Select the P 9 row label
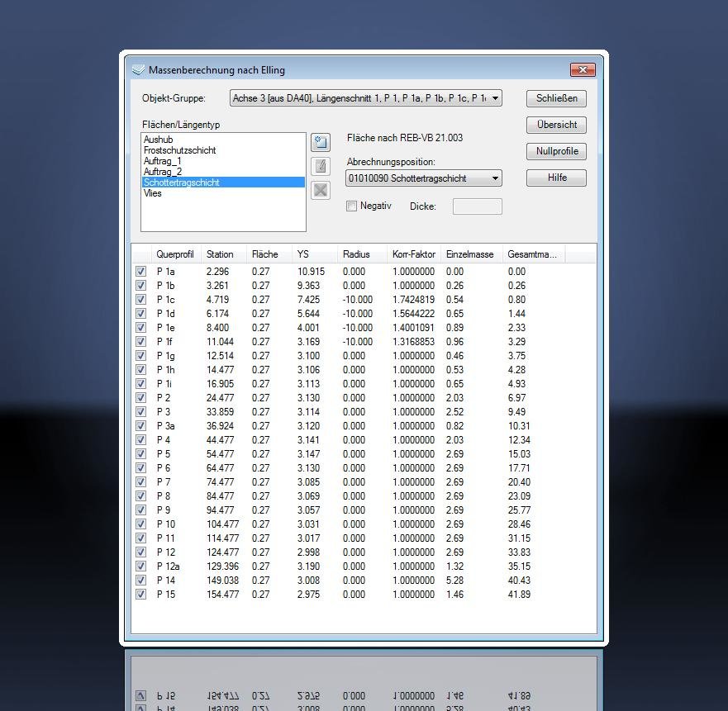This screenshot has width=728, height=711. pyautogui.click(x=164, y=510)
